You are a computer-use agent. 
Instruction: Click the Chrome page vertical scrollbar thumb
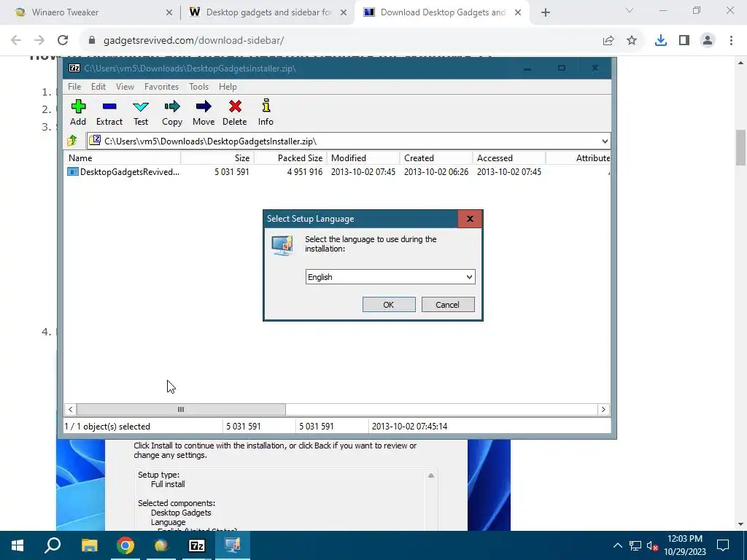[741, 147]
